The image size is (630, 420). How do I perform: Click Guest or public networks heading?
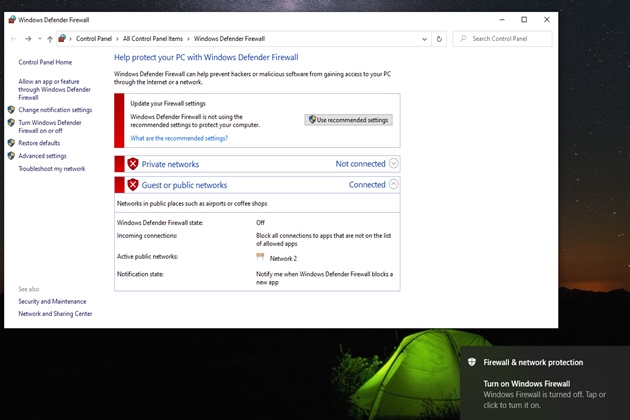[184, 185]
